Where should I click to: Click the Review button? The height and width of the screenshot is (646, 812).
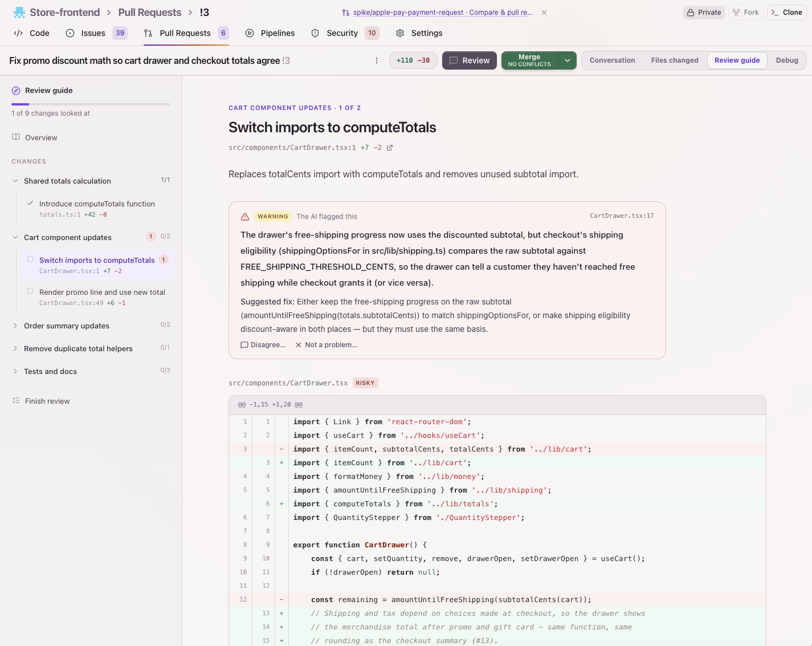[470, 60]
